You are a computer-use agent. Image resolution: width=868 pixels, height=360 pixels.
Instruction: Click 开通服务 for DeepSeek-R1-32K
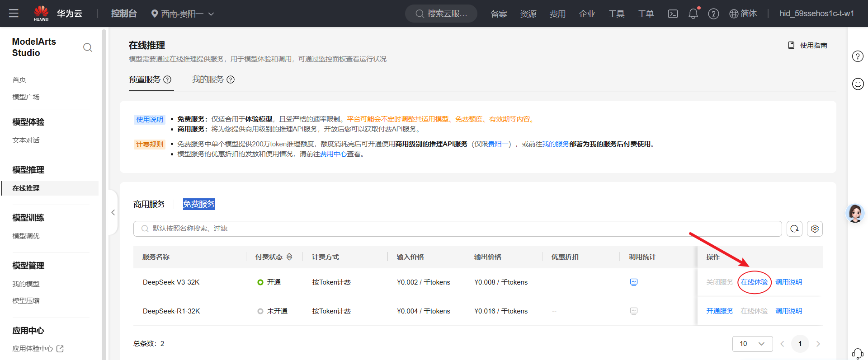720,311
